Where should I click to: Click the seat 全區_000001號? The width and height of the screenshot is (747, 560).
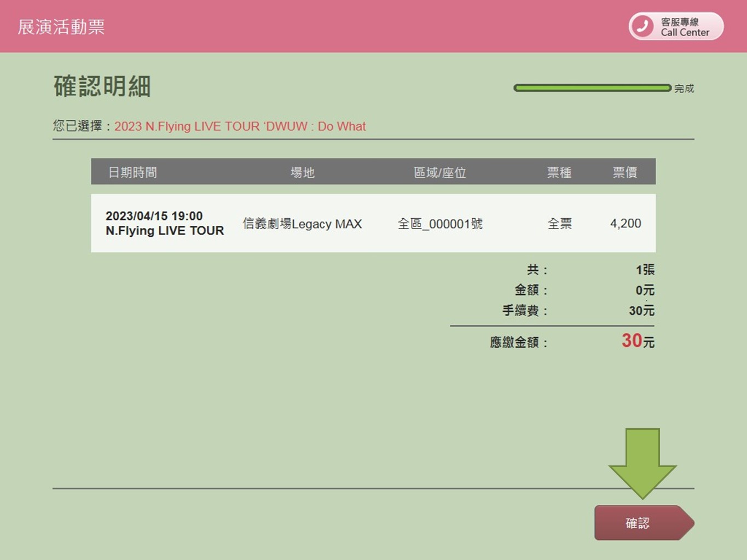(440, 224)
